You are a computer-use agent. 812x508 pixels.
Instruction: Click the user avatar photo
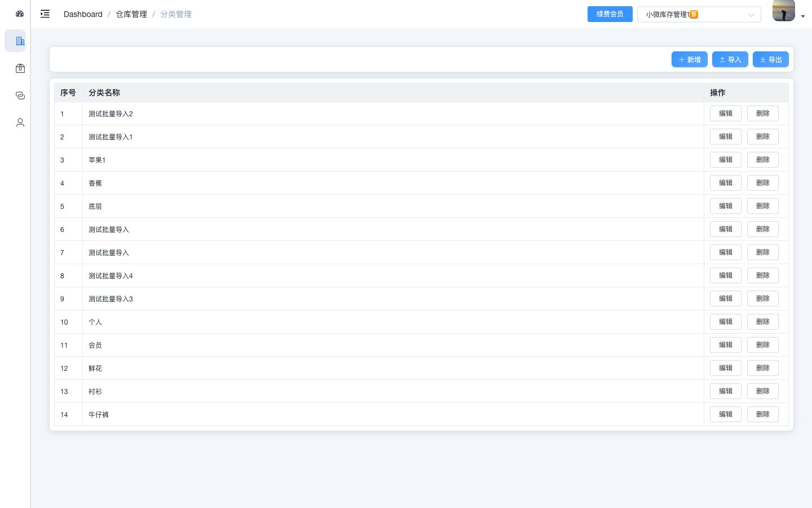(784, 11)
